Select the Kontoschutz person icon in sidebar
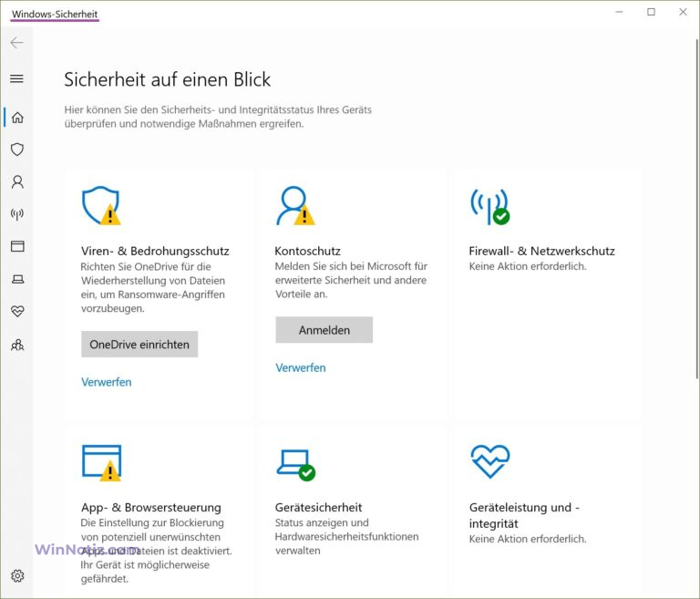 pyautogui.click(x=16, y=182)
